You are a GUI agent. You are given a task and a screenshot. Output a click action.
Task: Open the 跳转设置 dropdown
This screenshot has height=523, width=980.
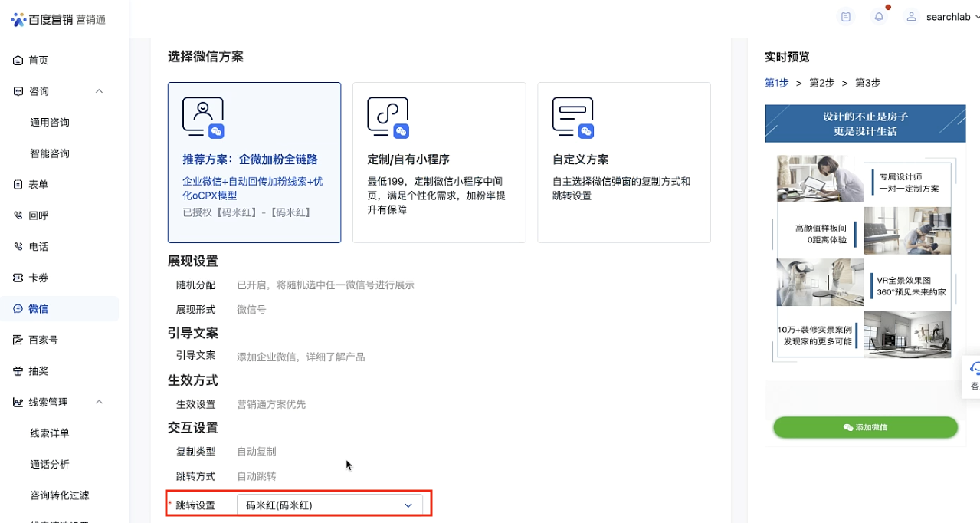(329, 505)
